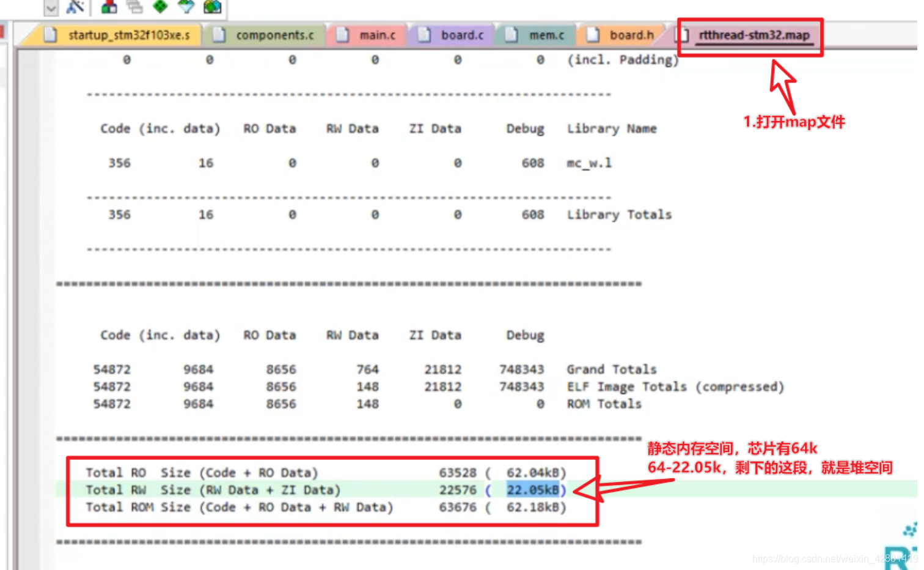Click the highlighted 22.05kB value
924x570 pixels.
532,490
